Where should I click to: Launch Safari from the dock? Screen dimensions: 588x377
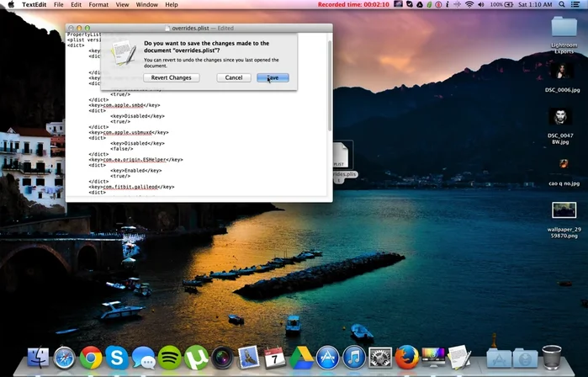coord(64,358)
